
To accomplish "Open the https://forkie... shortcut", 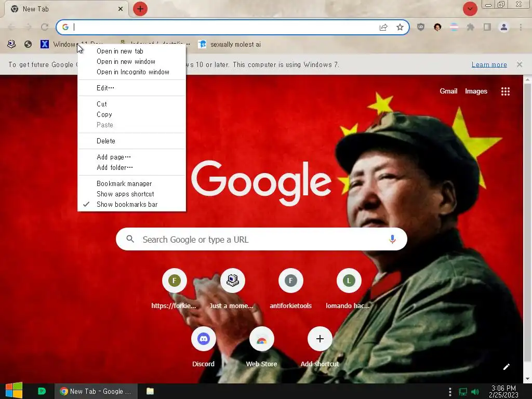I will (x=174, y=289).
